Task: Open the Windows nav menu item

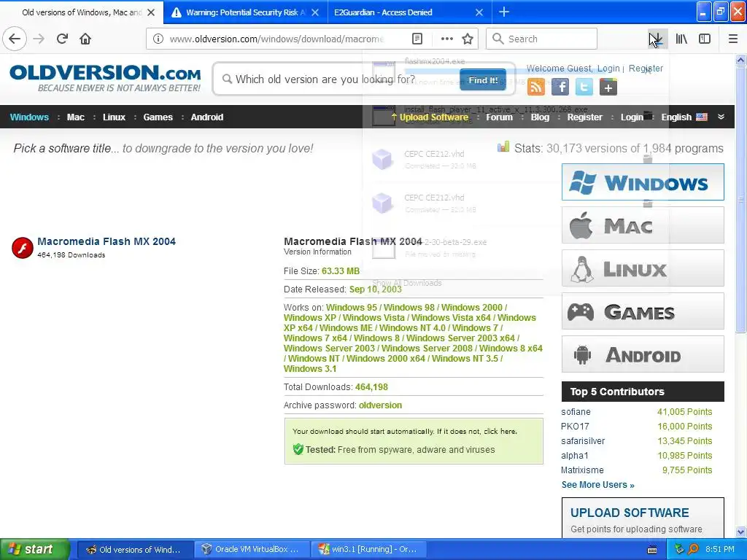Action: [29, 117]
